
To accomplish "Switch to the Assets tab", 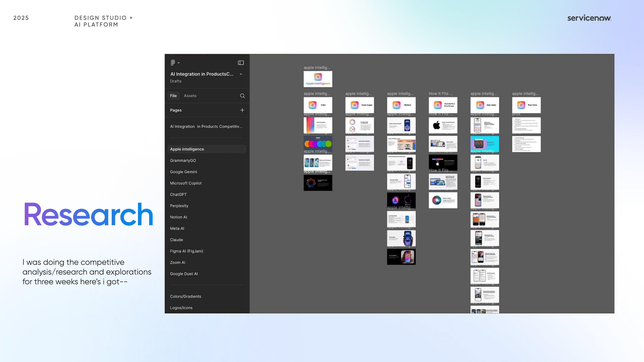I will (x=190, y=96).
